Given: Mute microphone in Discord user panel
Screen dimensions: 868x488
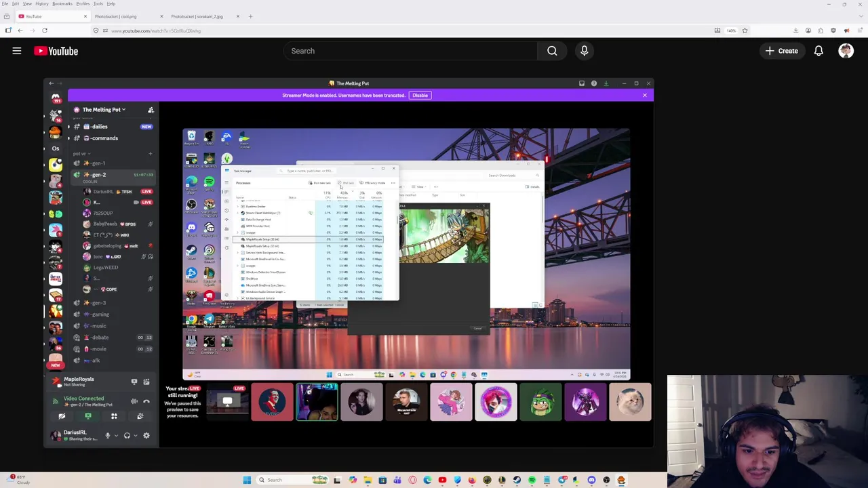Looking at the screenshot, I should [x=107, y=436].
